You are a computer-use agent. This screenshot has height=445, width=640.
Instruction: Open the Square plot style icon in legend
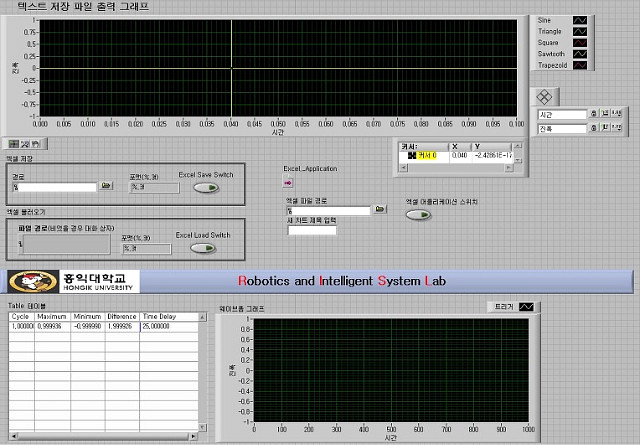[x=580, y=42]
